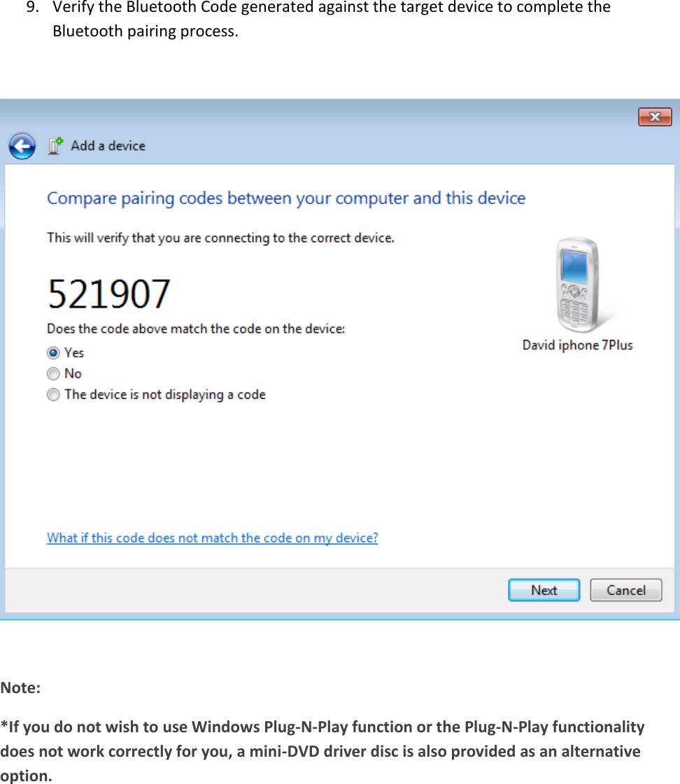Click the pairing code 521907
This screenshot has width=680, height=784.
108,292
